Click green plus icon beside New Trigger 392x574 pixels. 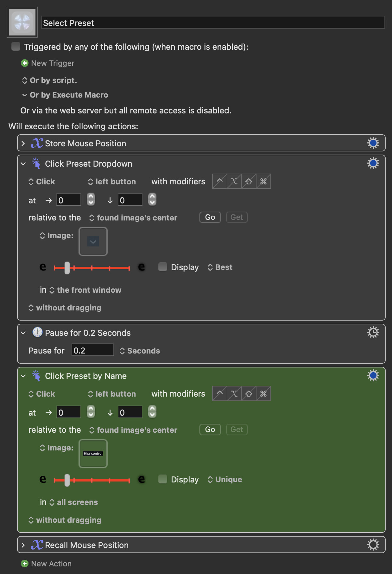pyautogui.click(x=24, y=63)
